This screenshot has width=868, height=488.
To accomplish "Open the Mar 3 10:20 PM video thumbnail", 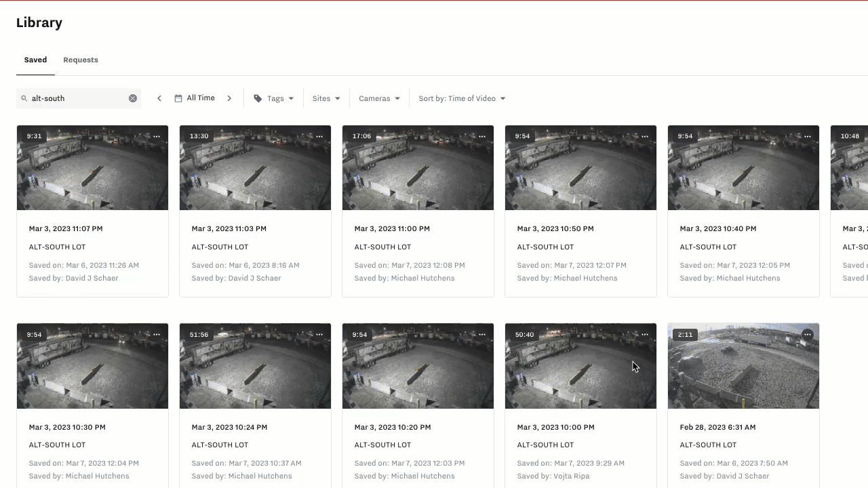I will click(418, 366).
